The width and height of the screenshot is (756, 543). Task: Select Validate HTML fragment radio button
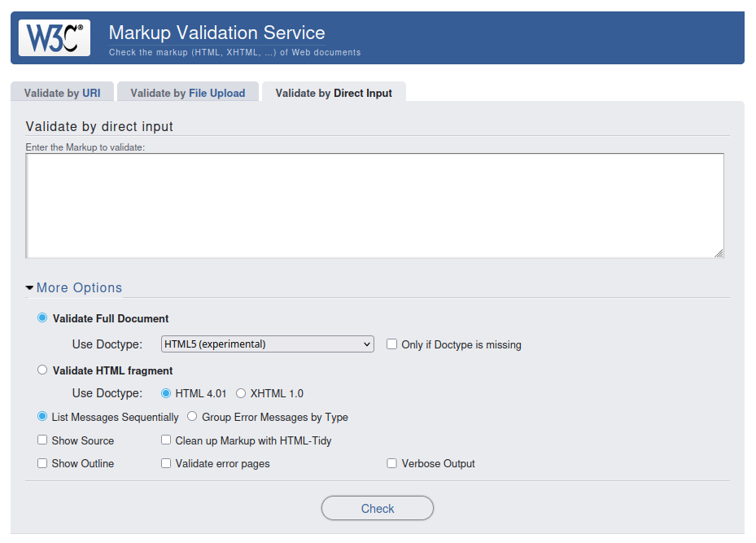tap(42, 370)
